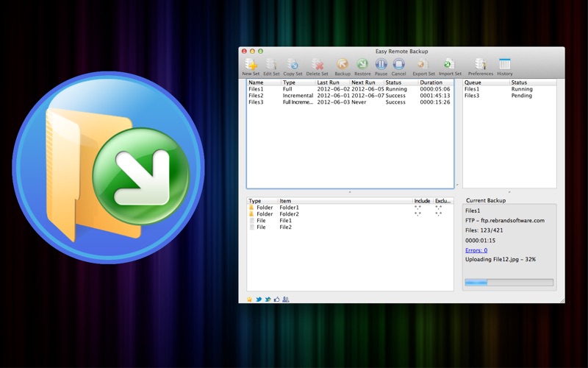Cancel the current backup job

click(398, 65)
